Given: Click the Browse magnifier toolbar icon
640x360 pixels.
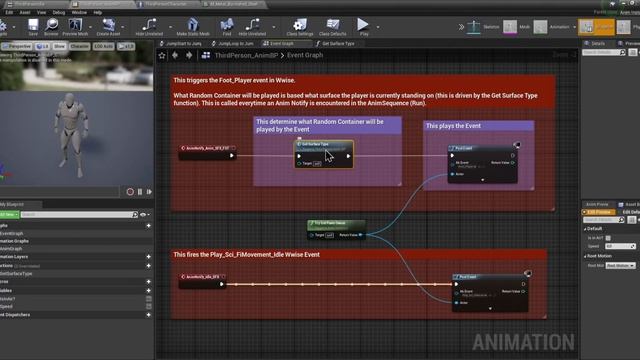Looking at the screenshot, I should coord(51,25).
